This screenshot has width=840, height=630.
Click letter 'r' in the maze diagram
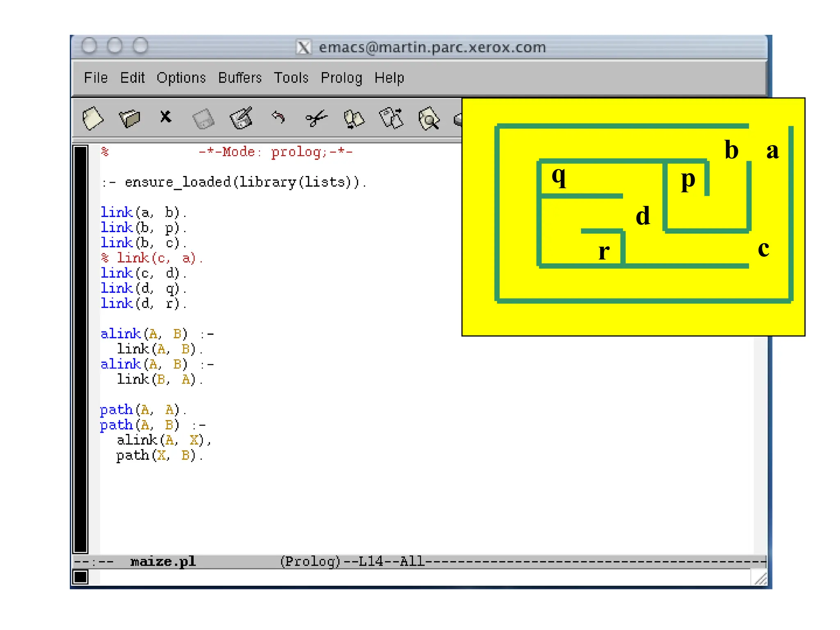(604, 251)
